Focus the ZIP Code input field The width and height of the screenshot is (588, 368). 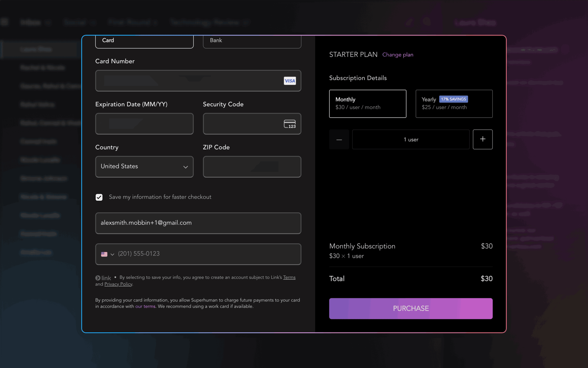click(x=252, y=167)
